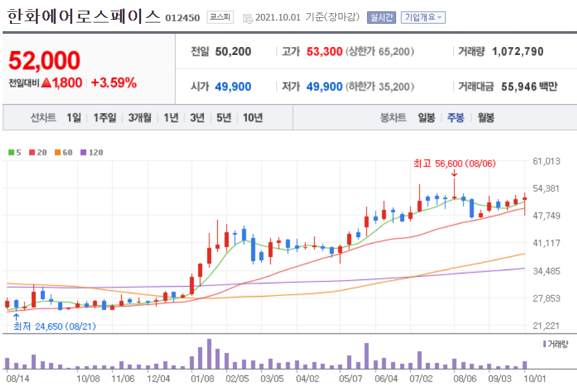Click the 07/02 date label on x-axis

point(421,379)
